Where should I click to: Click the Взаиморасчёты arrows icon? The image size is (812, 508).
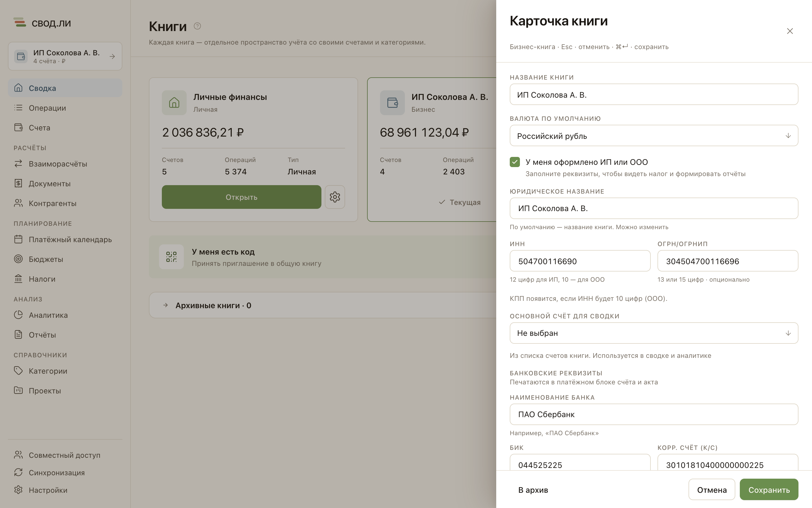(18, 164)
